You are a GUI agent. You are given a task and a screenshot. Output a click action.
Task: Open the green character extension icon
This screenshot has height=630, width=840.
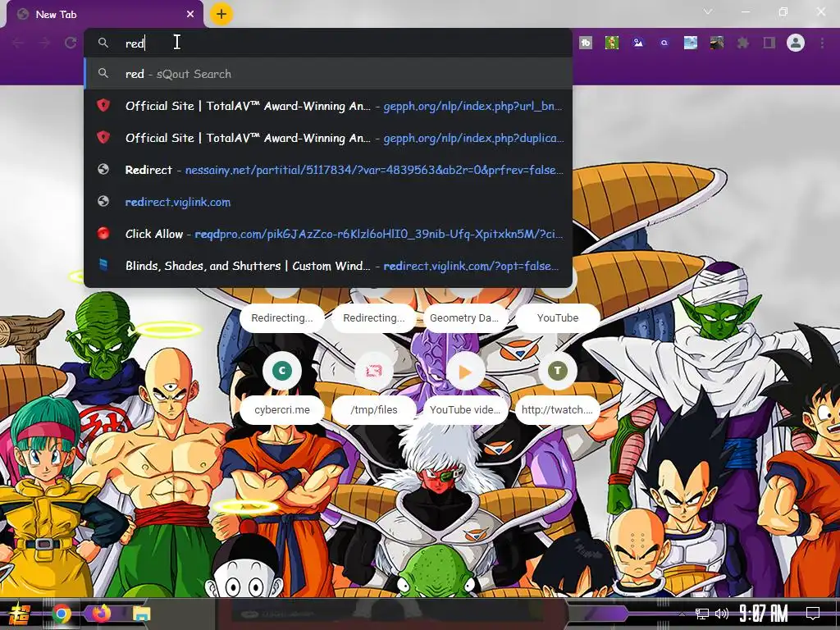pos(612,43)
